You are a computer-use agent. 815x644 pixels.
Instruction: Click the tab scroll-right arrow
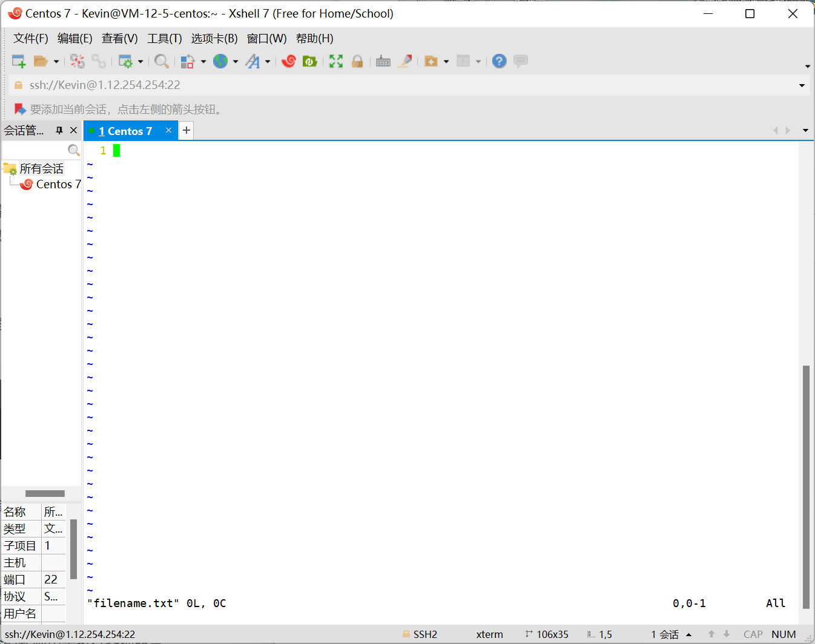pyautogui.click(x=788, y=130)
